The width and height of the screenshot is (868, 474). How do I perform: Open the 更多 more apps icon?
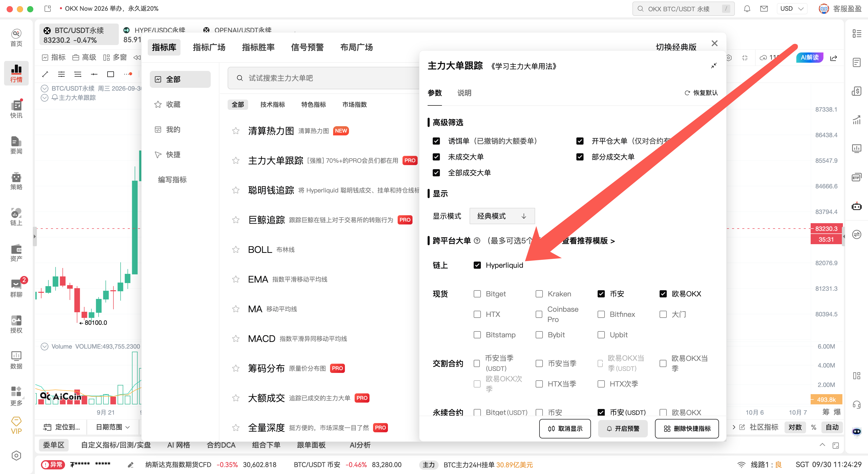tap(16, 396)
